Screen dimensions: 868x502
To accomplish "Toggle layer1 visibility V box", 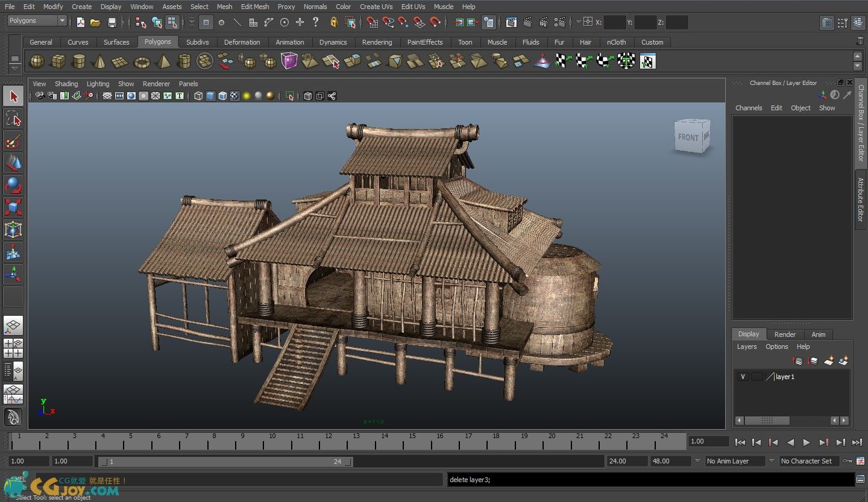I will [x=743, y=377].
